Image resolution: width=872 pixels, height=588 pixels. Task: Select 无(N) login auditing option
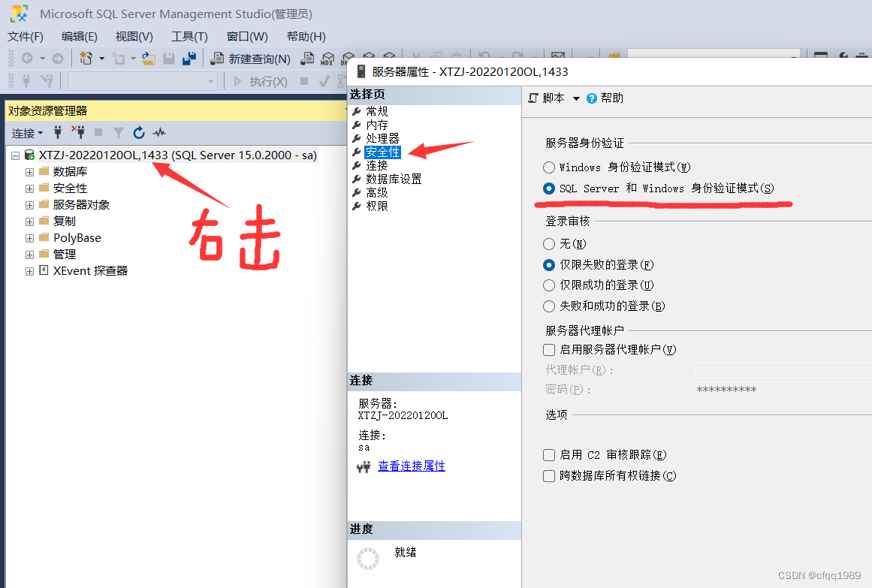click(x=549, y=243)
